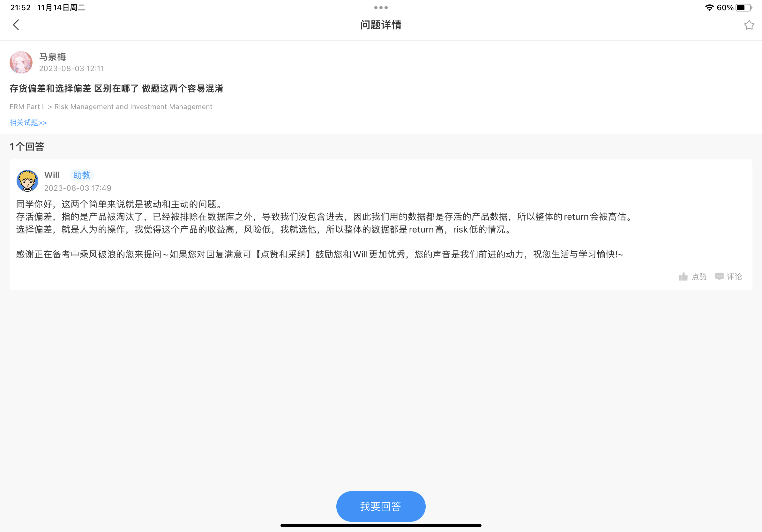Open the 相关试题>> link
This screenshot has width=762, height=532.
28,123
